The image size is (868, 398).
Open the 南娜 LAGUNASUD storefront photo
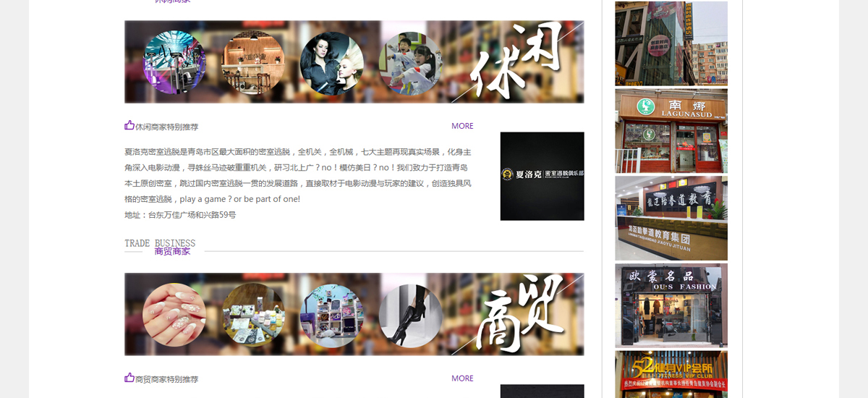click(671, 131)
